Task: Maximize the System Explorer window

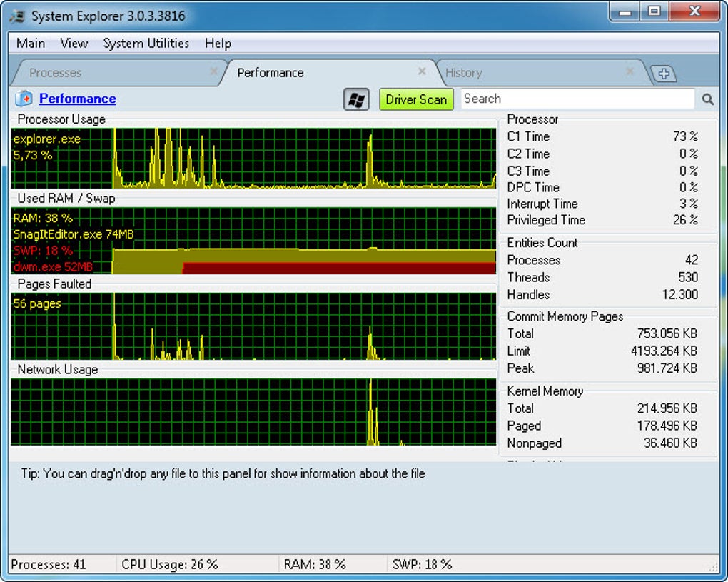Action: 654,11
